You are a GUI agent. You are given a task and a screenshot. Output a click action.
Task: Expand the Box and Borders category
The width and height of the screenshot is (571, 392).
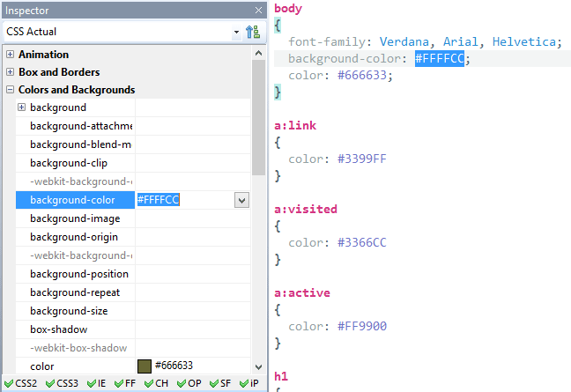pos(11,71)
